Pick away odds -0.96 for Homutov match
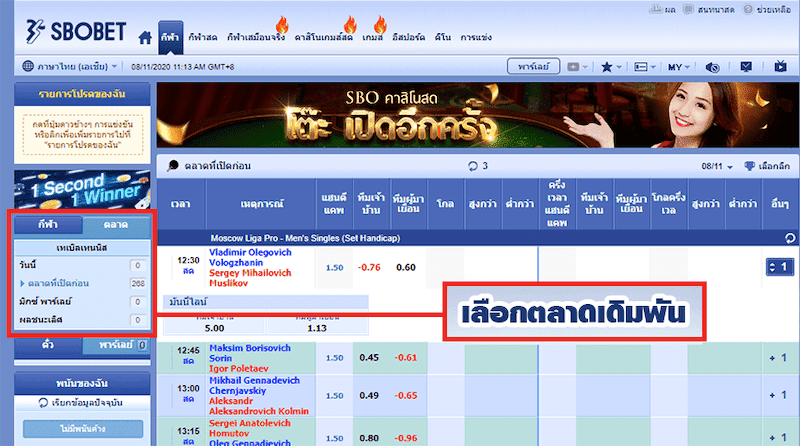Screen dimensions: 800x446 tap(406, 438)
